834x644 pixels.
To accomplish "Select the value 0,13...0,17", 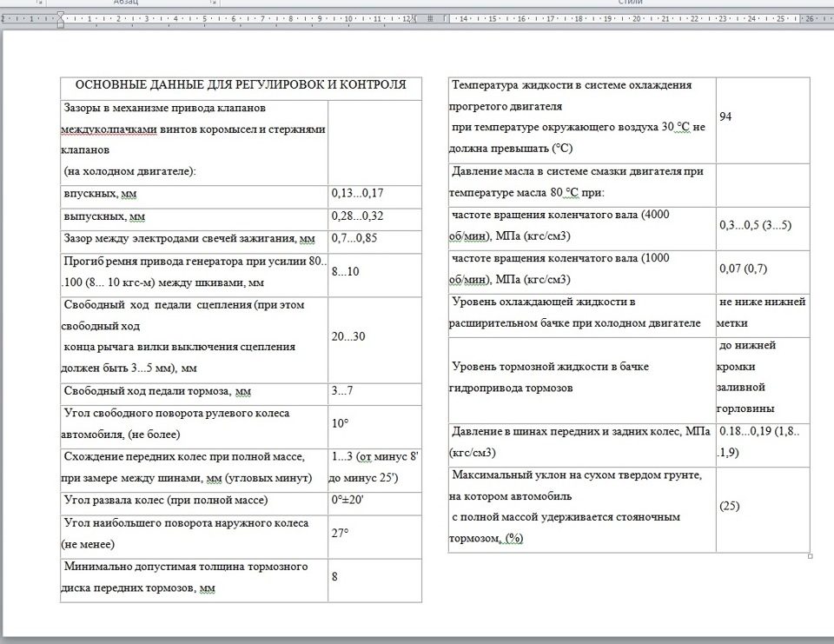I will click(357, 193).
